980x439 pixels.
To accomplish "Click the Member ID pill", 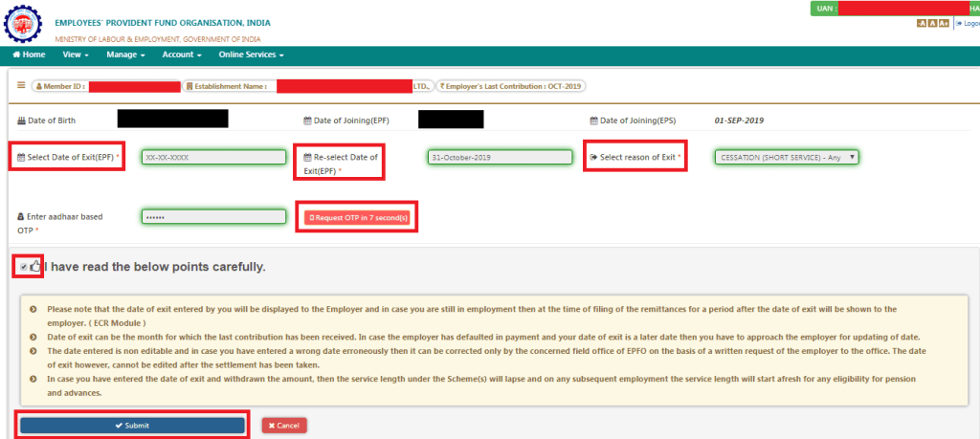I will point(107,86).
